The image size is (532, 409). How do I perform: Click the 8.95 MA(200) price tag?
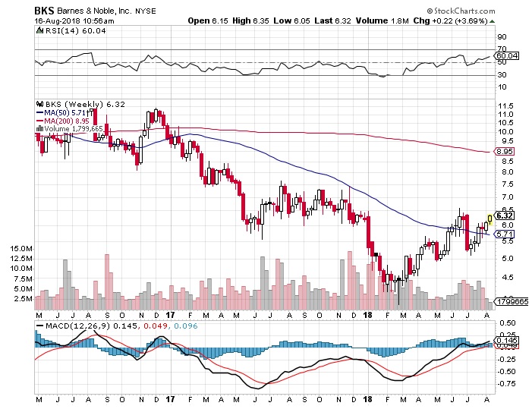click(504, 152)
